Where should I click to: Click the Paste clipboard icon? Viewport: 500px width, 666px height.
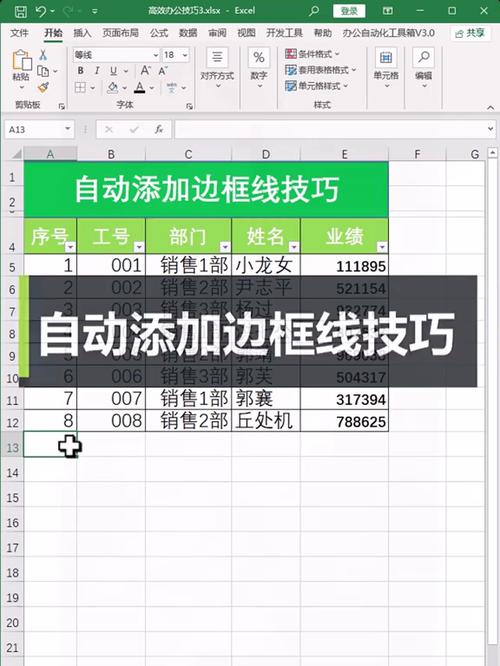(x=21, y=60)
